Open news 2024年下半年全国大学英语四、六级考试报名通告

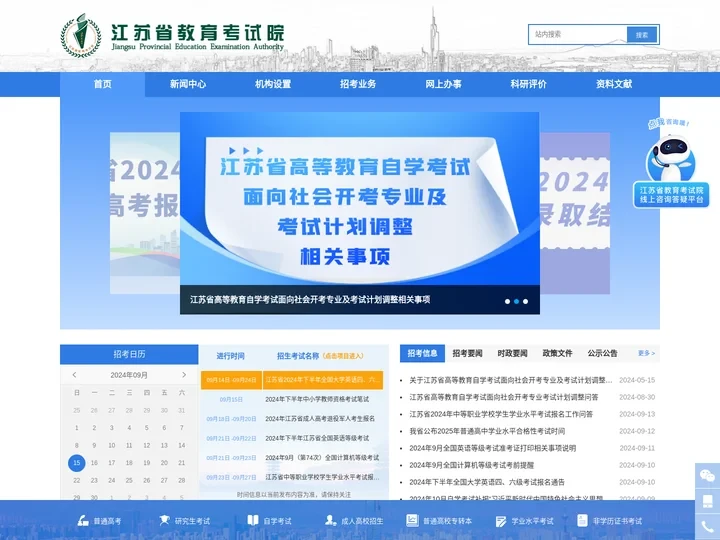(x=487, y=482)
